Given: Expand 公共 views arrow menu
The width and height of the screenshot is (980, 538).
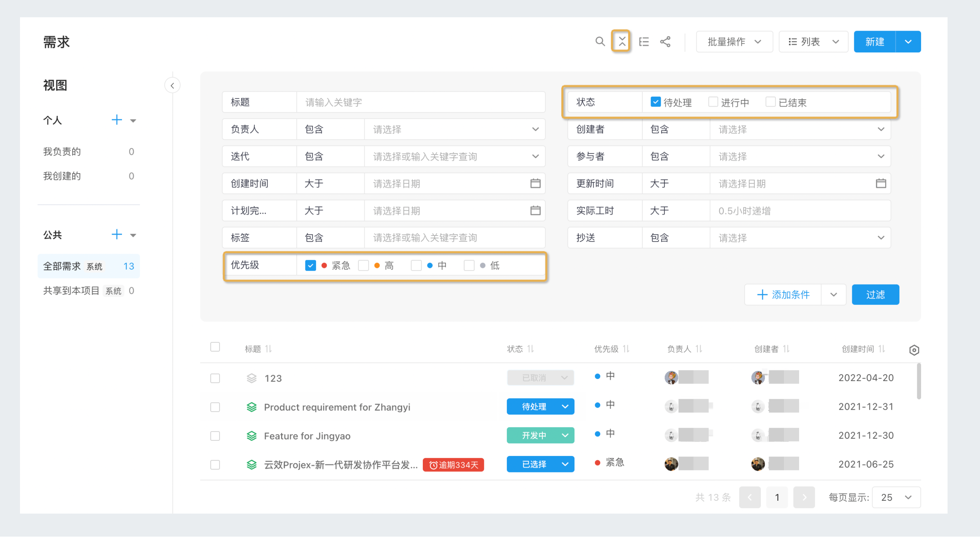Looking at the screenshot, I should 133,235.
